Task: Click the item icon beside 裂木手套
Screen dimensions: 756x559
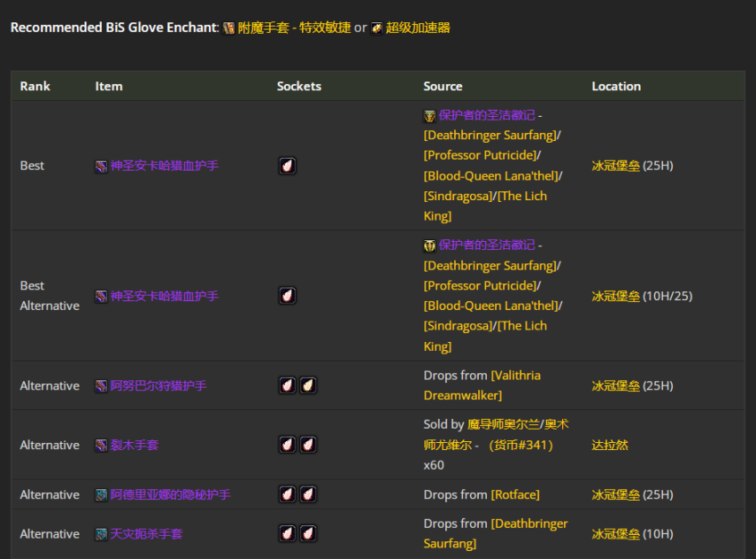Action: coord(101,446)
